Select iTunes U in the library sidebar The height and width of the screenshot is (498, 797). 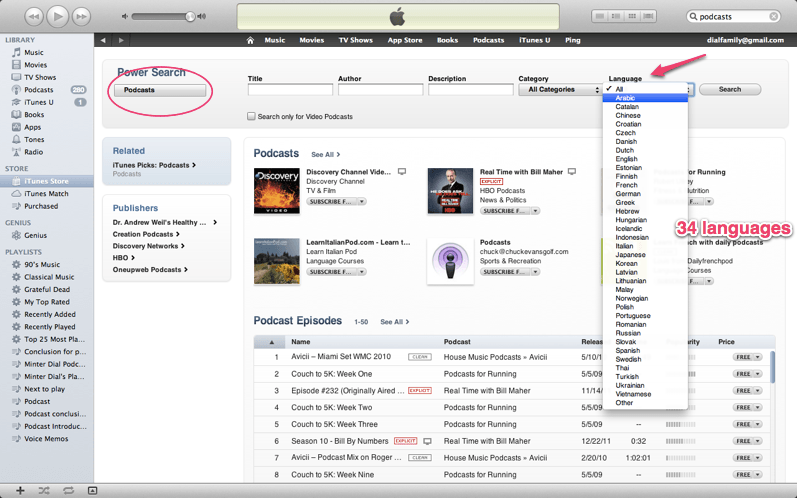pyautogui.click(x=39, y=102)
